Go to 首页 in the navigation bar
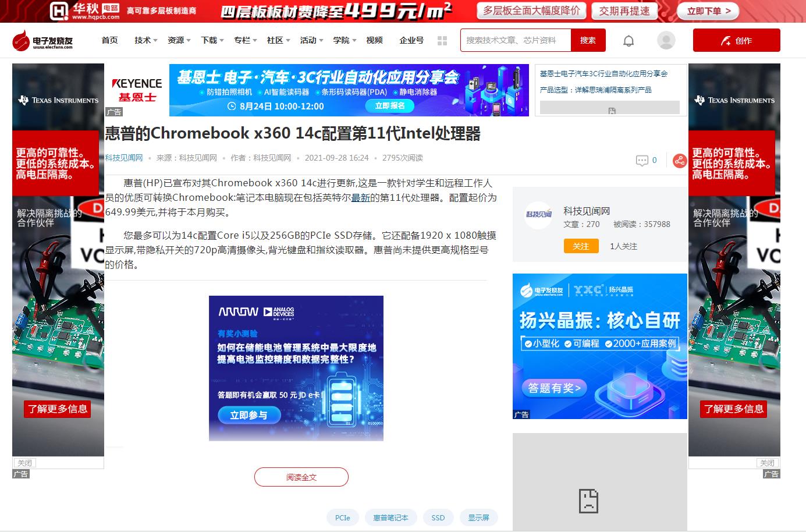This screenshot has height=532, width=806. tap(109, 40)
